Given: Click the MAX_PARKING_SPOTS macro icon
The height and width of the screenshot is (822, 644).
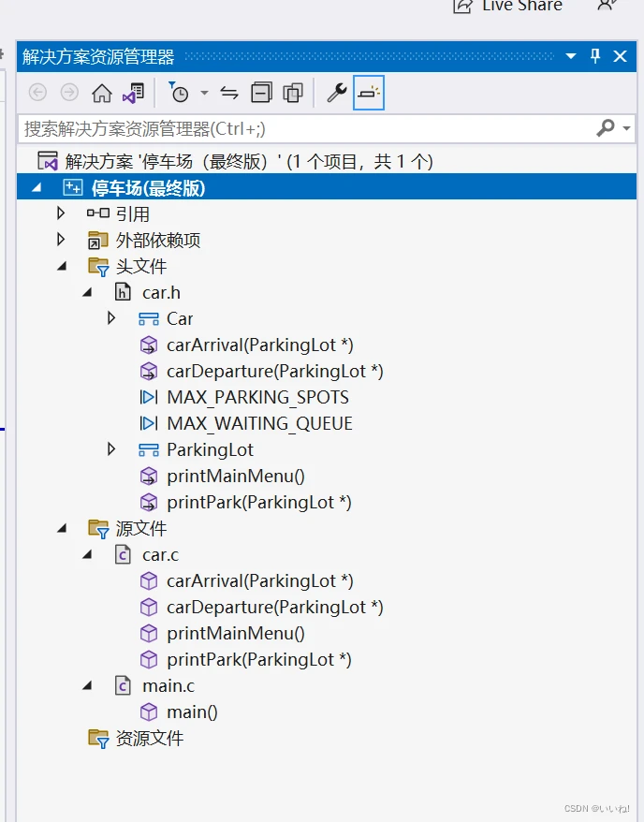Looking at the screenshot, I should click(149, 397).
